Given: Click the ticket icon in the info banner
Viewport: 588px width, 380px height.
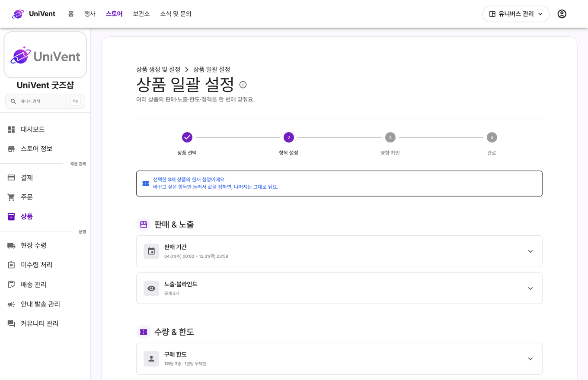Looking at the screenshot, I should pyautogui.click(x=146, y=184).
